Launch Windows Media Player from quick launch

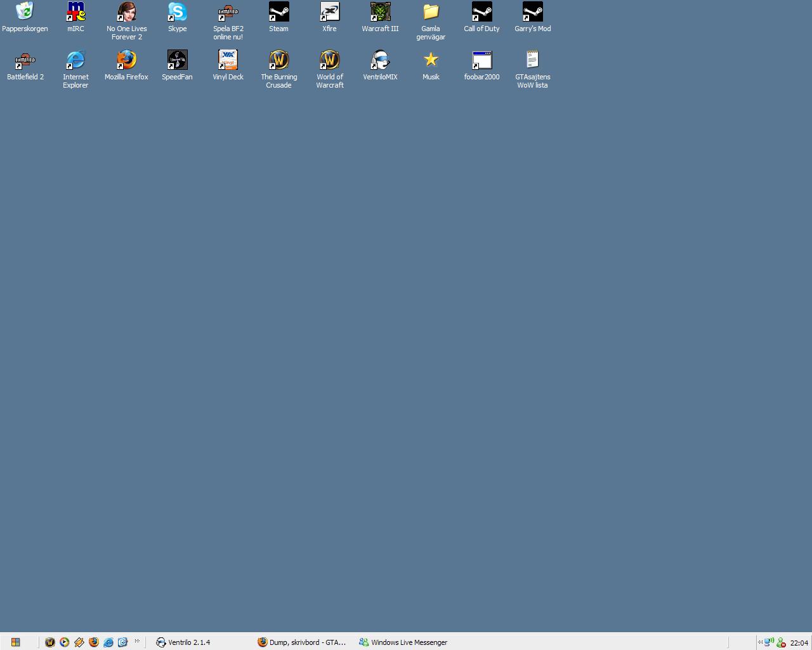pos(64,642)
